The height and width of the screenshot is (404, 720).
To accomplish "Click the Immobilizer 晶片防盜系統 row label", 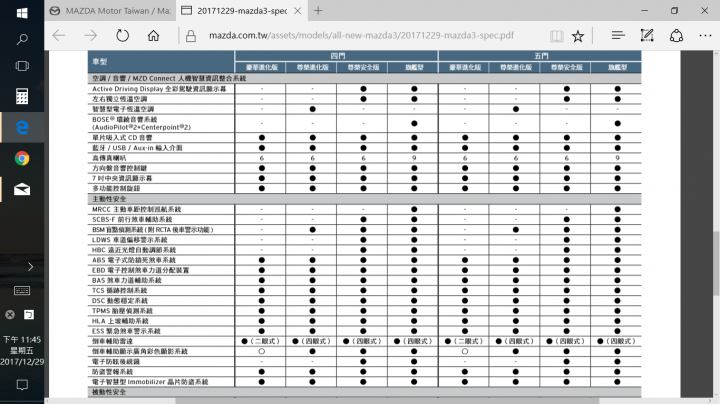I will pos(150,382).
